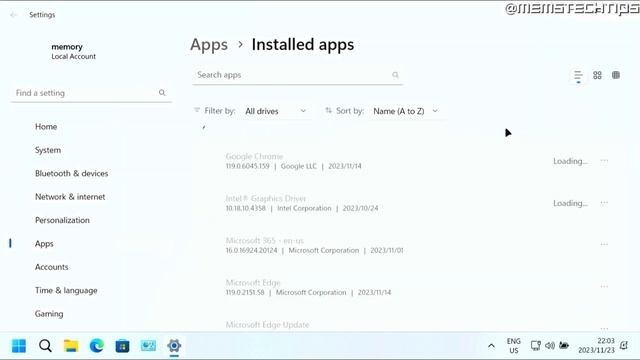Open the battery tray icon
The height and width of the screenshot is (360, 640).
click(564, 346)
